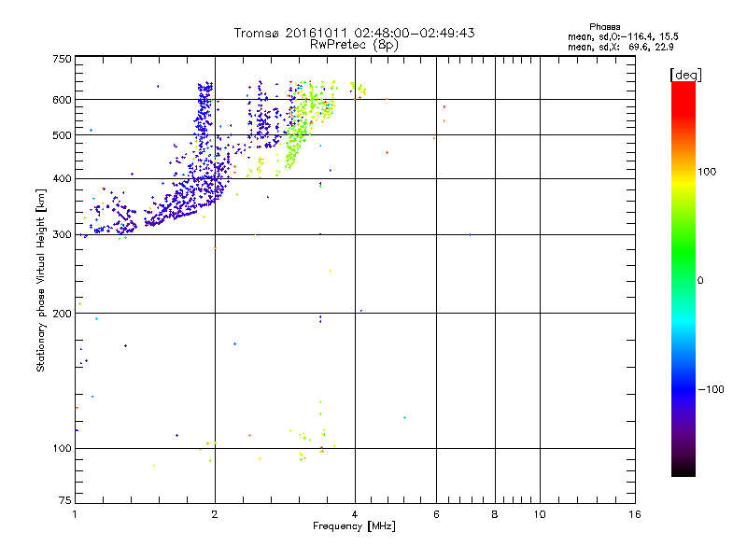Image resolution: width=747 pixels, height=560 pixels.
Task: Click the colorbar label '100'
Action: point(707,172)
